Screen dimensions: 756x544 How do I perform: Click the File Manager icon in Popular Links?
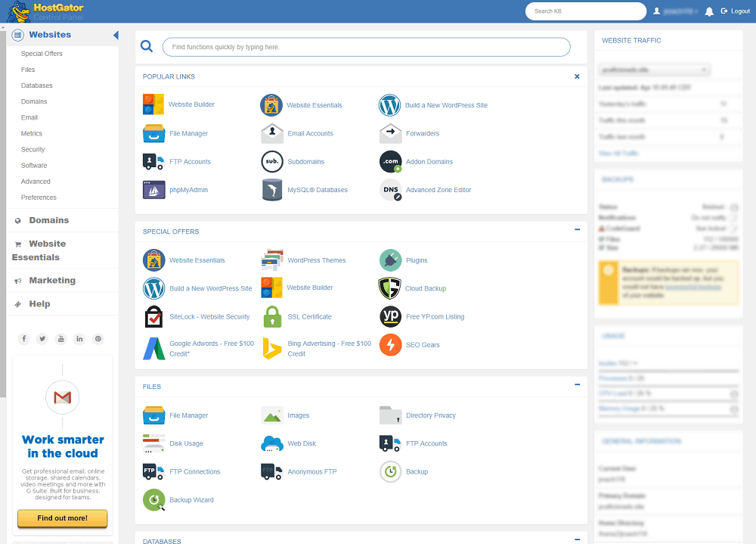153,134
